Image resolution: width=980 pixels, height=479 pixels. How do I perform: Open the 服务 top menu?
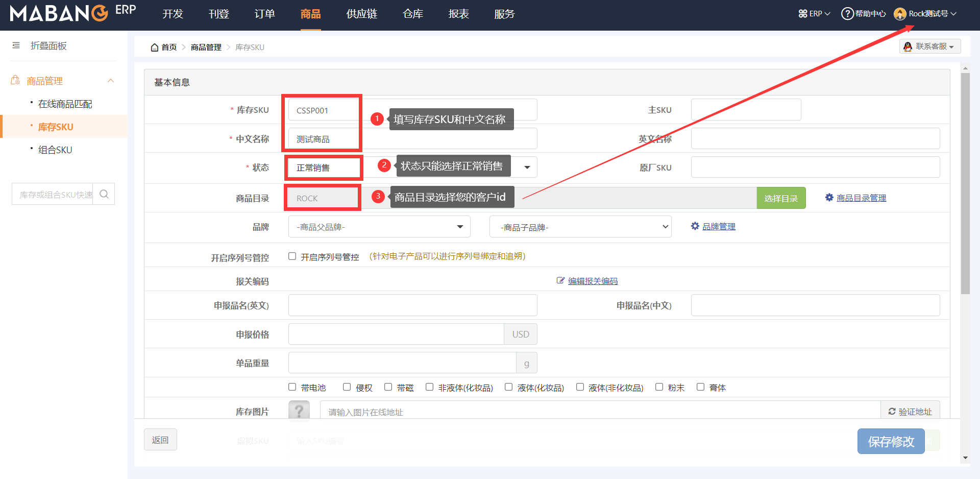(504, 14)
